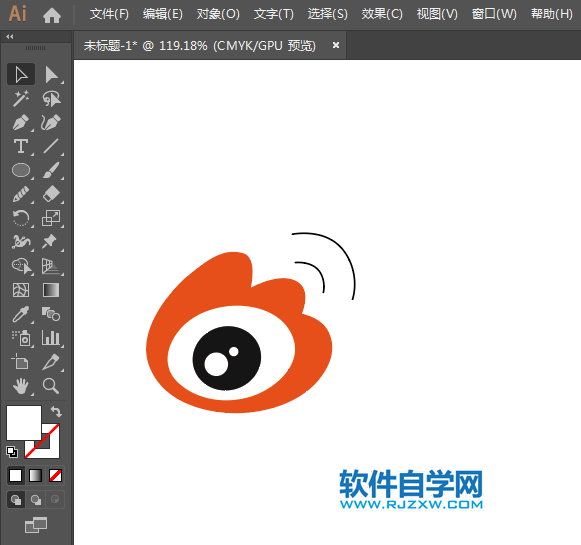Enable Draw Behind mode
581x545 pixels.
(36, 500)
